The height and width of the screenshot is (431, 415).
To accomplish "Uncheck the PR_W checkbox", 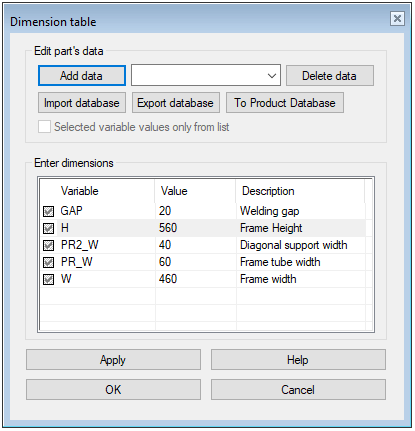I will click(x=49, y=263).
